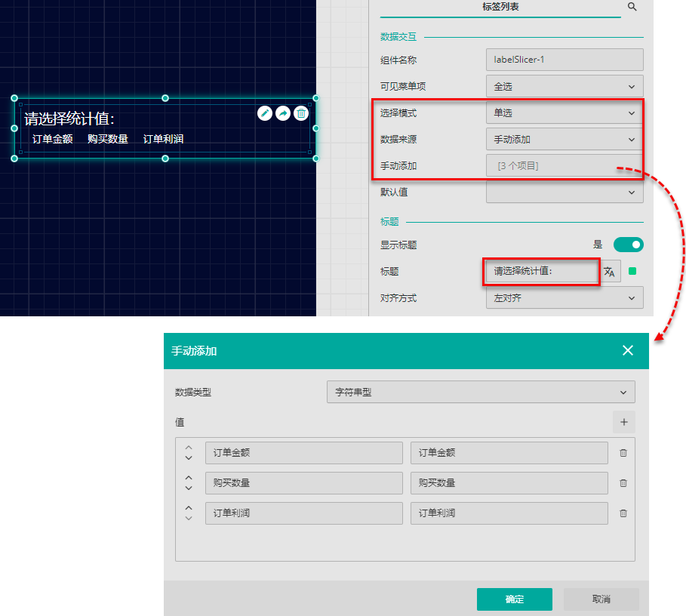Delete the 订单金额 row in the dialog
The image size is (686, 616).
623,453
